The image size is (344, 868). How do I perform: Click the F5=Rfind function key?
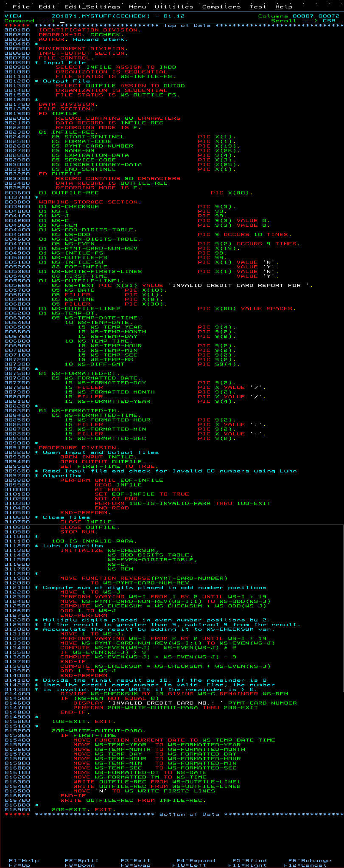click(x=249, y=861)
